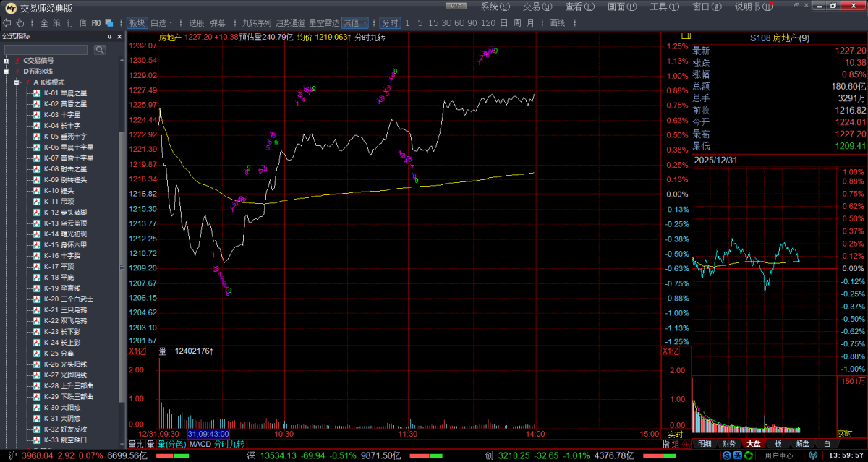Open the 其他 dropdown in toolbar
This screenshot has width=868, height=462.
point(354,22)
